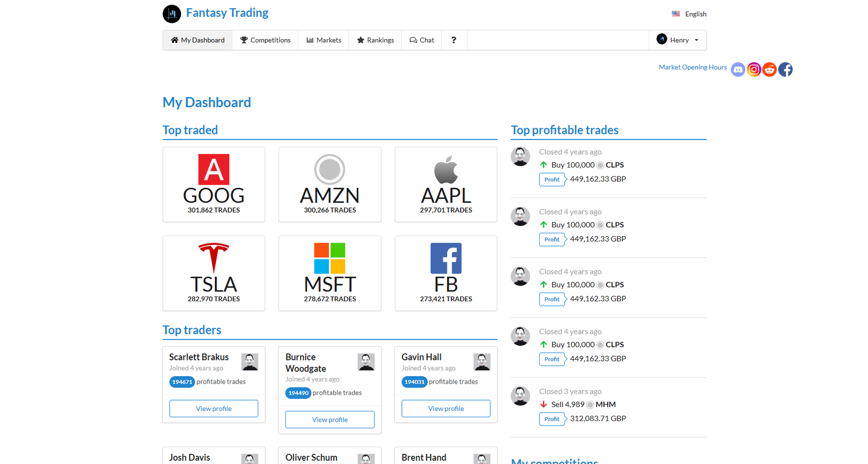Viewport: 868px width, 464px height.
Task: Click the Fantasy Trading title link
Action: tap(227, 13)
